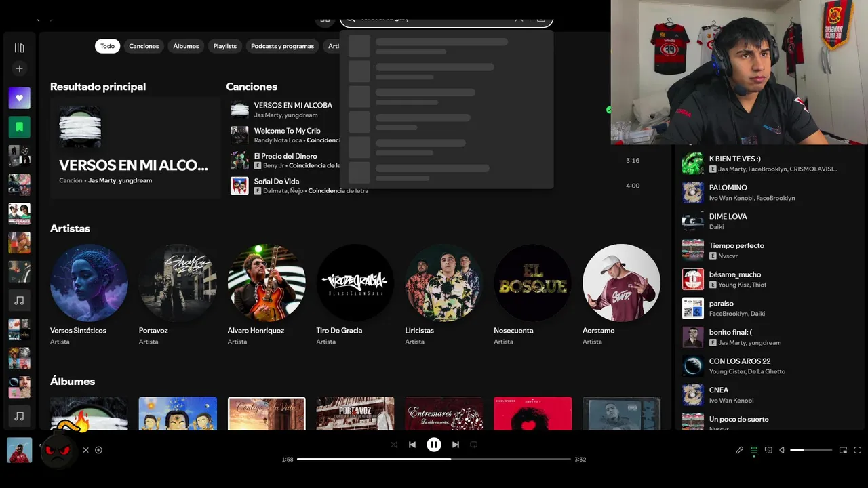Adjust the volume slider
The width and height of the screenshot is (868, 488).
pos(811,450)
